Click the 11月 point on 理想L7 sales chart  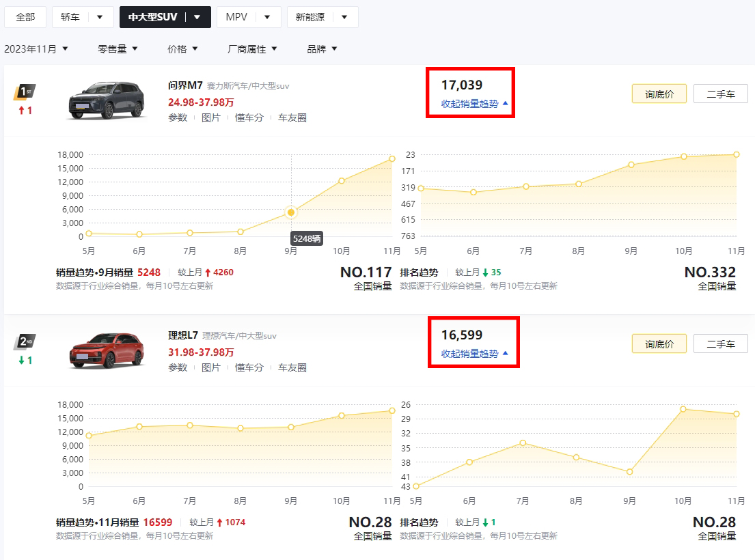tap(392, 411)
